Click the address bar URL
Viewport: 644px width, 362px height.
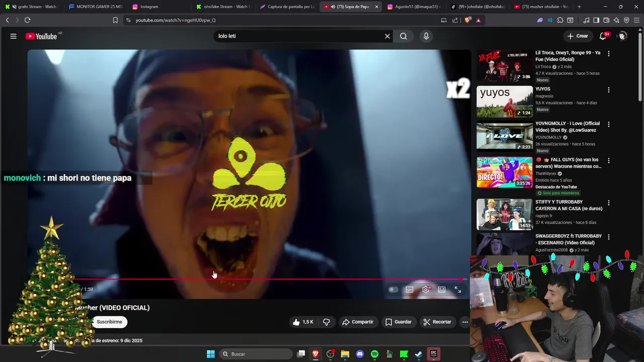click(176, 20)
